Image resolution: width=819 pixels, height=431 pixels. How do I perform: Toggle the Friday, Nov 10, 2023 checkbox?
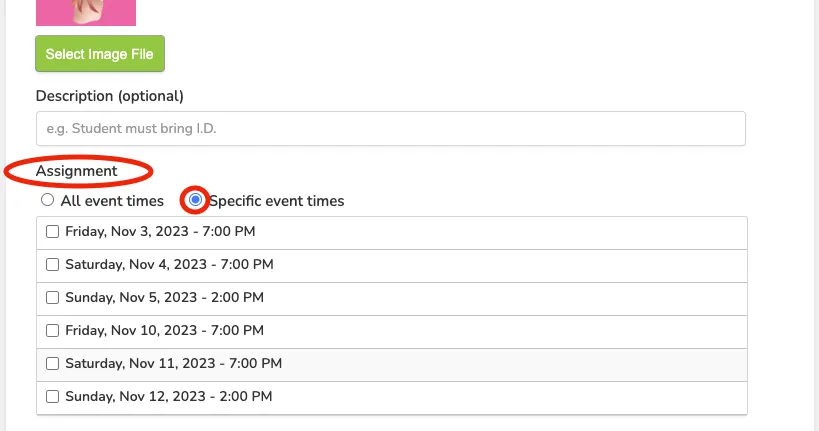52,330
